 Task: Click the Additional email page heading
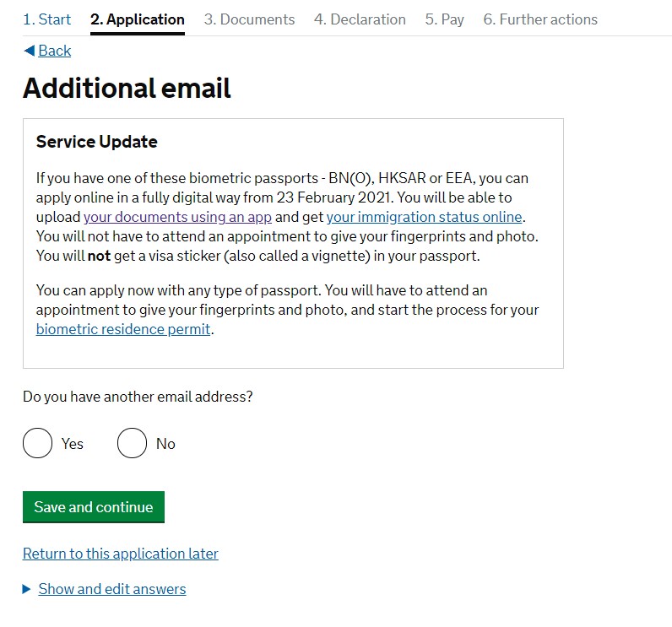(x=127, y=89)
